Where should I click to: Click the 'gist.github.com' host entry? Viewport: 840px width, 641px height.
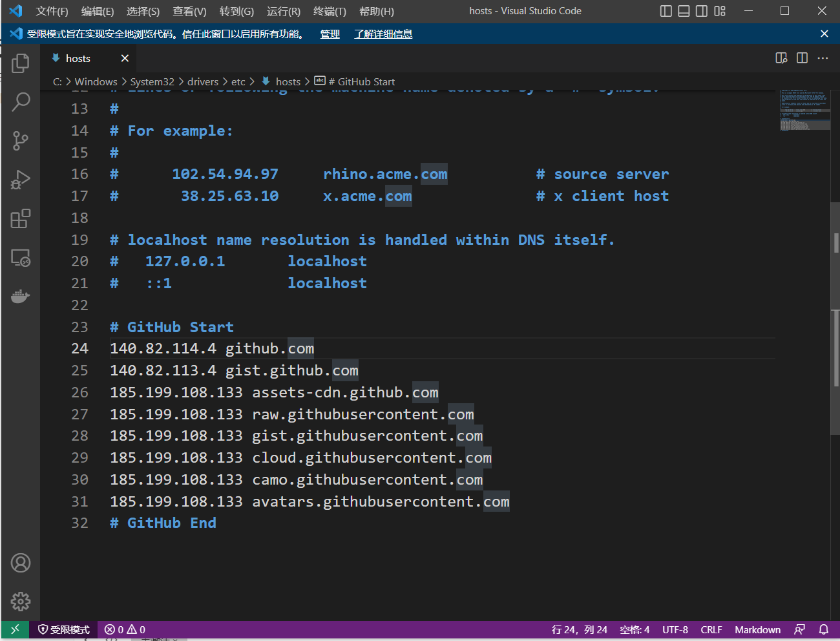coord(291,370)
